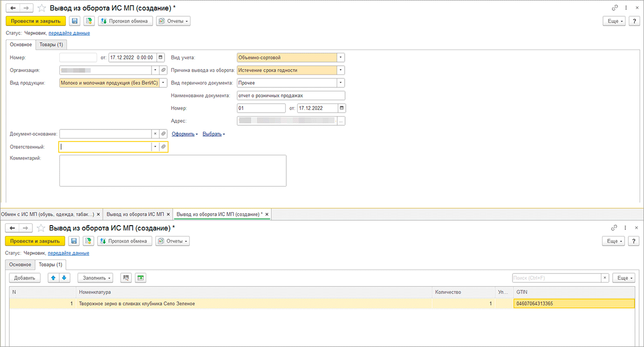
Task: Click Добавить button in goods table
Action: click(x=25, y=278)
